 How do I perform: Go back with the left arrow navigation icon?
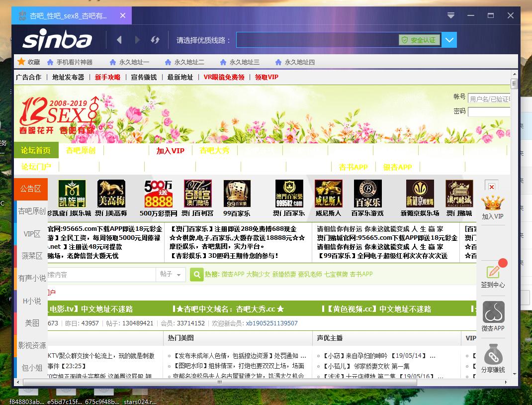[x=119, y=40]
